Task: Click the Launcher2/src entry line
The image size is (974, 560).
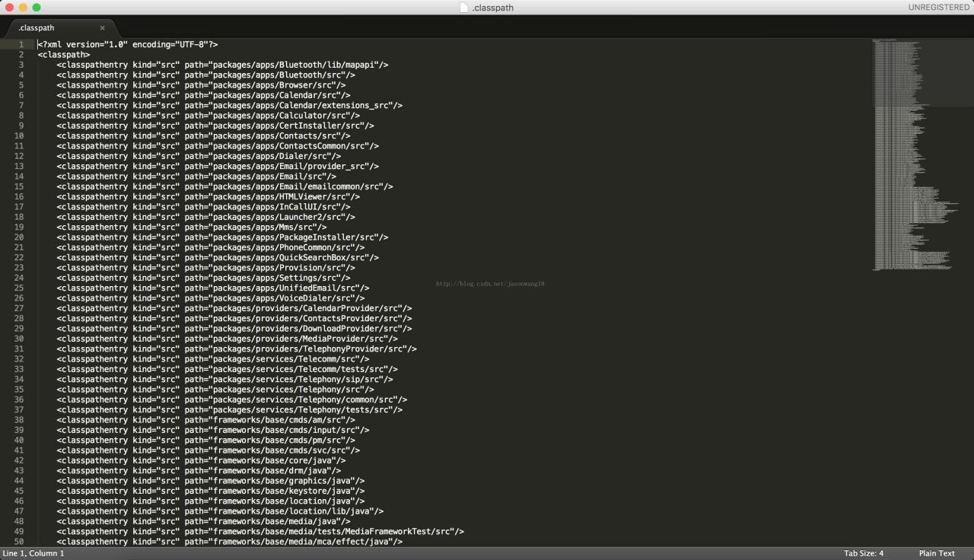Action: [205, 217]
